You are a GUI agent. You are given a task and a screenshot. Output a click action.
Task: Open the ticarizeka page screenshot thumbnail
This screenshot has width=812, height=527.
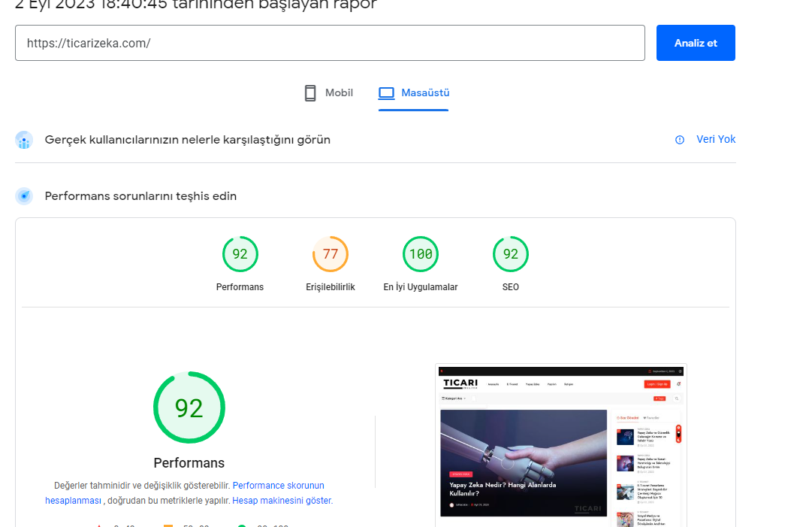[561, 446]
